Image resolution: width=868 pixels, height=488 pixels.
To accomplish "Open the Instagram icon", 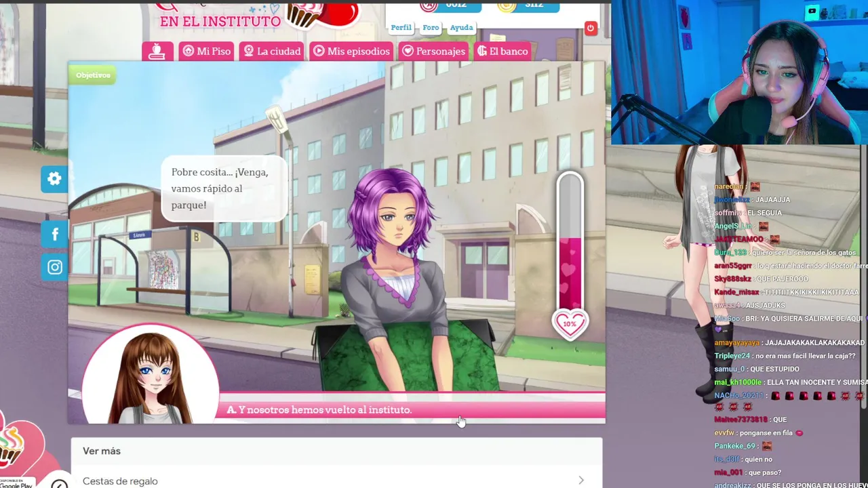I will [x=55, y=267].
